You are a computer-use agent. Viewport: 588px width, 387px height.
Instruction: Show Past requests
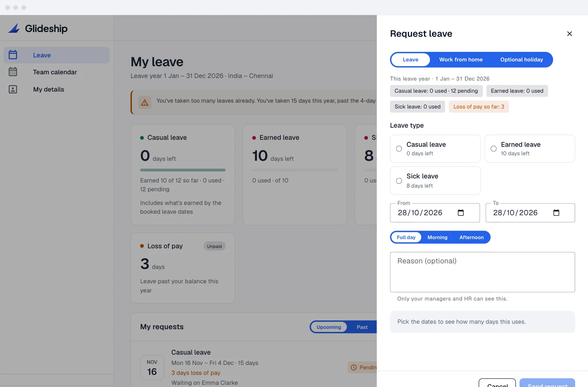coord(362,327)
